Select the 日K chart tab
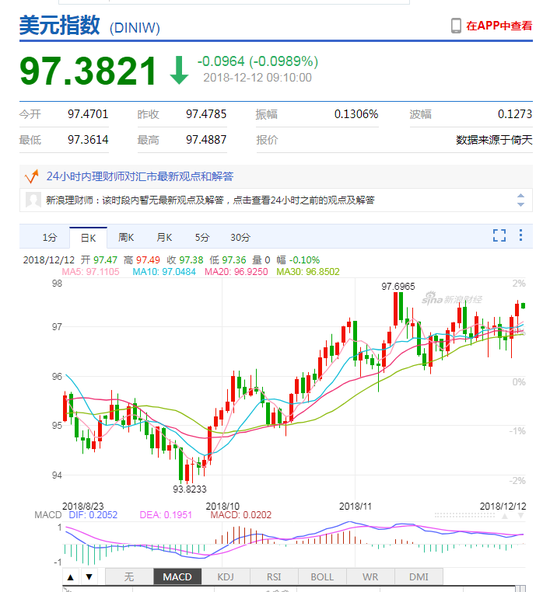 coord(88,238)
